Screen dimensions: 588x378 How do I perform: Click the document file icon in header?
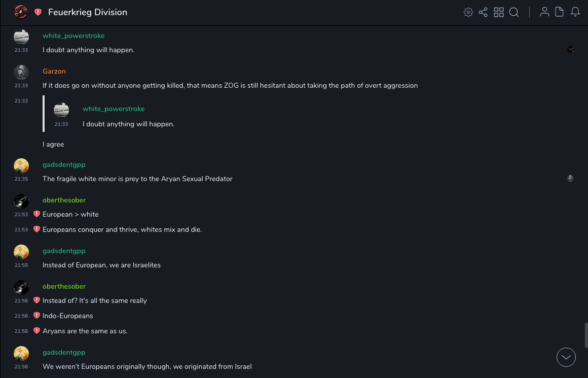(560, 12)
